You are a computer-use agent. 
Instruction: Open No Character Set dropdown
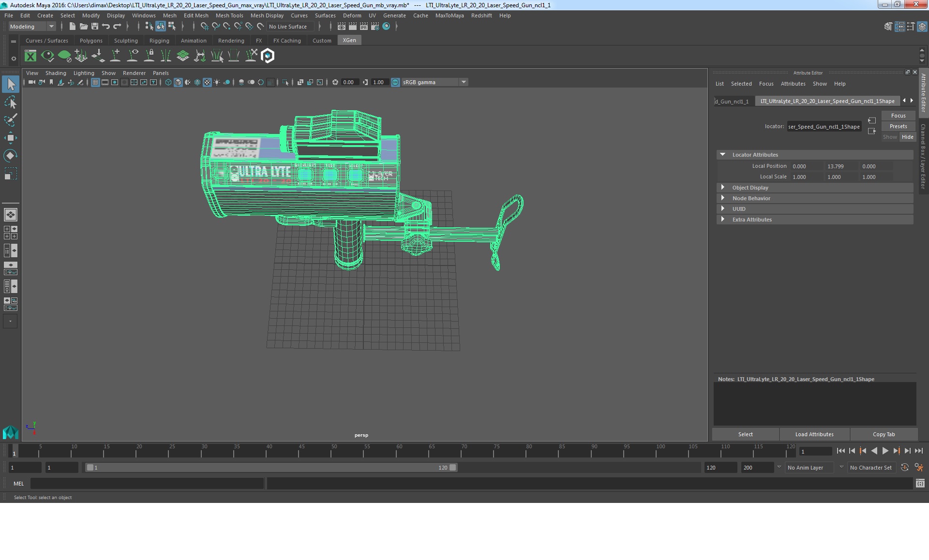coord(872,468)
